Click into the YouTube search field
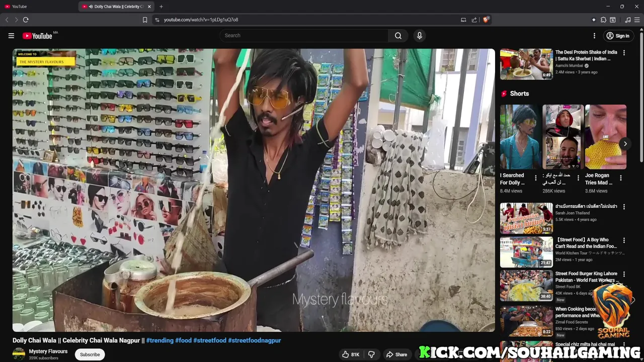This screenshot has height=362, width=644. 304,36
